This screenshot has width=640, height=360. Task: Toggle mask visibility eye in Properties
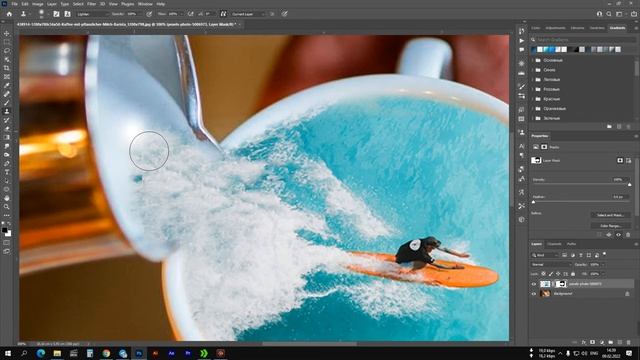(618, 235)
